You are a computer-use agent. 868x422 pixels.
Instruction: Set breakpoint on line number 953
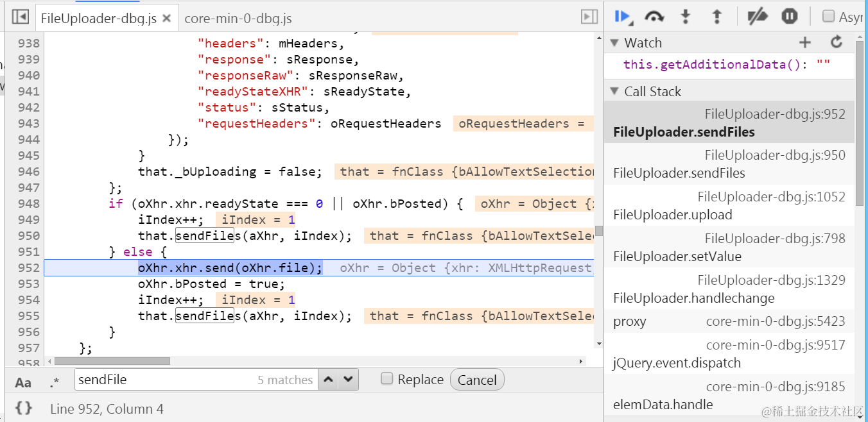point(29,283)
